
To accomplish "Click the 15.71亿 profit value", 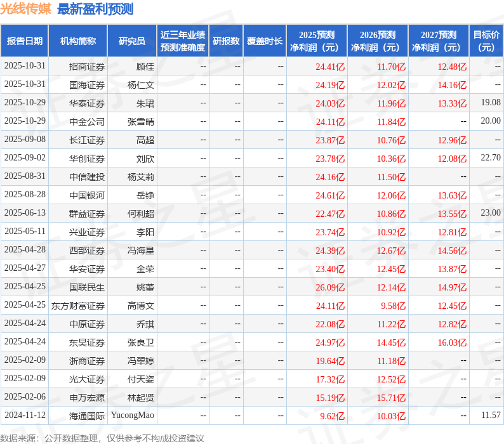I will [x=391, y=398].
